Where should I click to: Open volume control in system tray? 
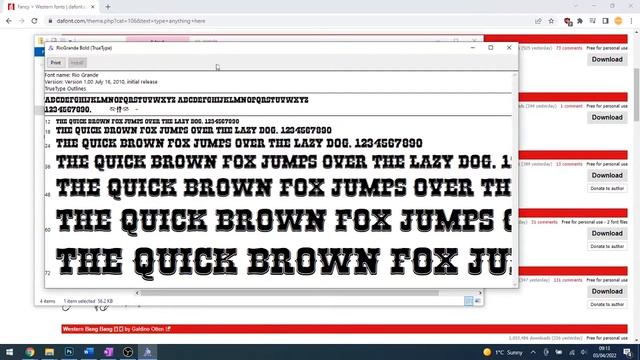point(584,352)
